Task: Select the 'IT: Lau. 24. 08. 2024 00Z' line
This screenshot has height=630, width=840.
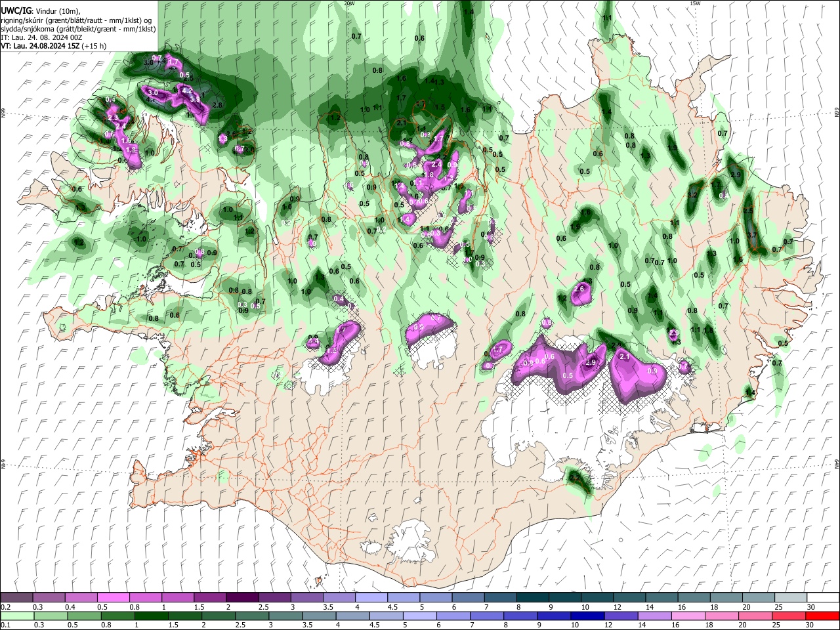Action: (x=41, y=37)
